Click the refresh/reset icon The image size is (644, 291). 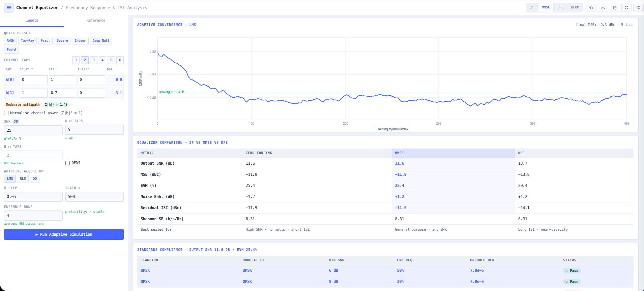626,7
